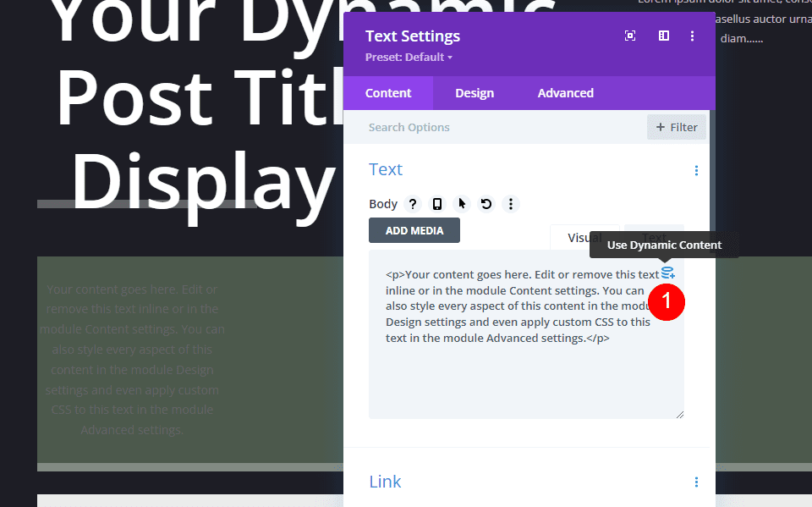
Task: Open help for the Body field
Action: (412, 204)
